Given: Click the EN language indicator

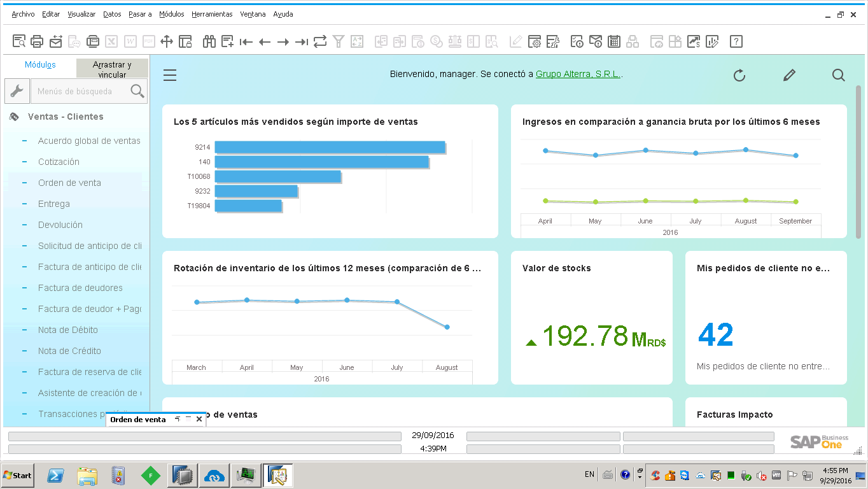Looking at the screenshot, I should [x=589, y=474].
